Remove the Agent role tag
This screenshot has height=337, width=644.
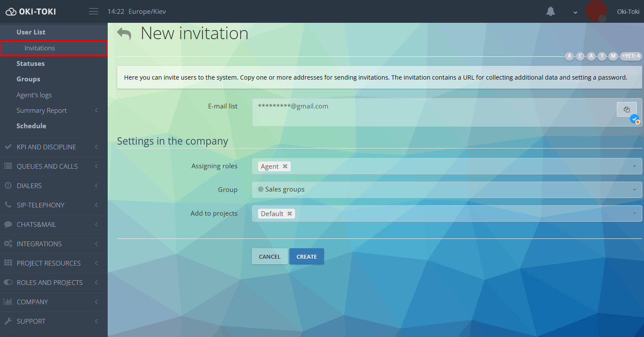pos(285,166)
